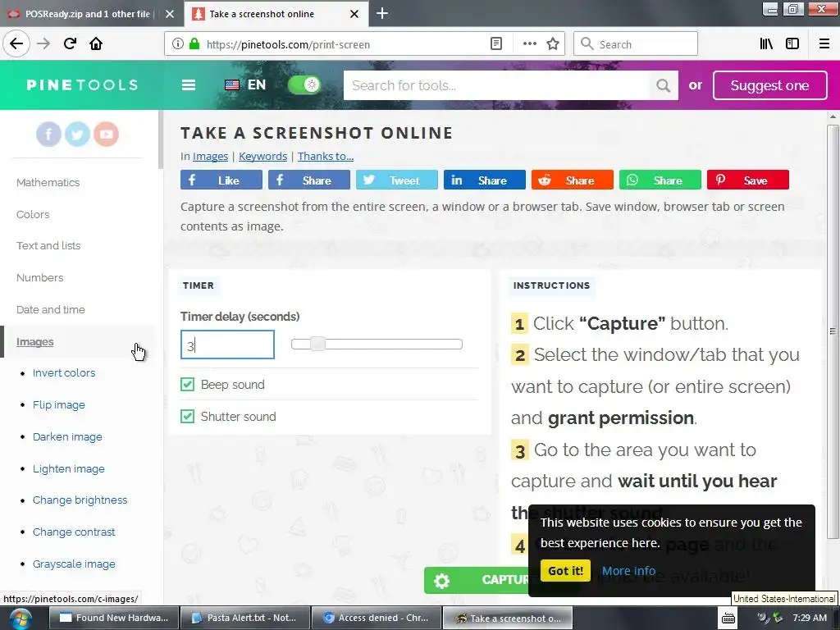Click the browser forward arrow
The width and height of the screenshot is (840, 630).
[x=43, y=44]
